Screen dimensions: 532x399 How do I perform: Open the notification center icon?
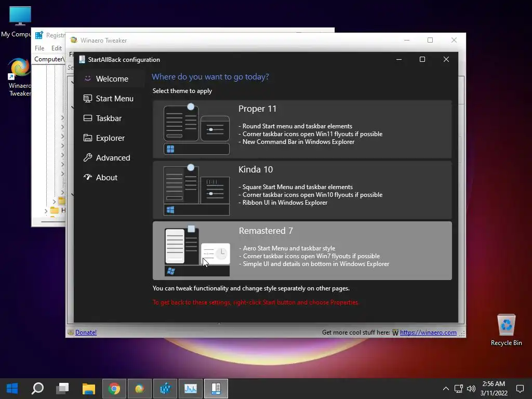520,389
